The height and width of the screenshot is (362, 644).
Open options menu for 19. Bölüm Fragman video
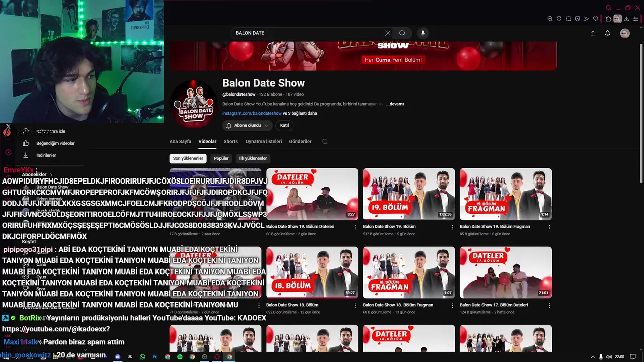[x=549, y=227]
